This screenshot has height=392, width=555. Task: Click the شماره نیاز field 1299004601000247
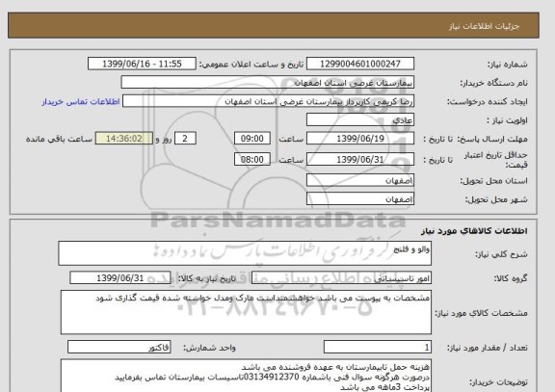pos(360,64)
